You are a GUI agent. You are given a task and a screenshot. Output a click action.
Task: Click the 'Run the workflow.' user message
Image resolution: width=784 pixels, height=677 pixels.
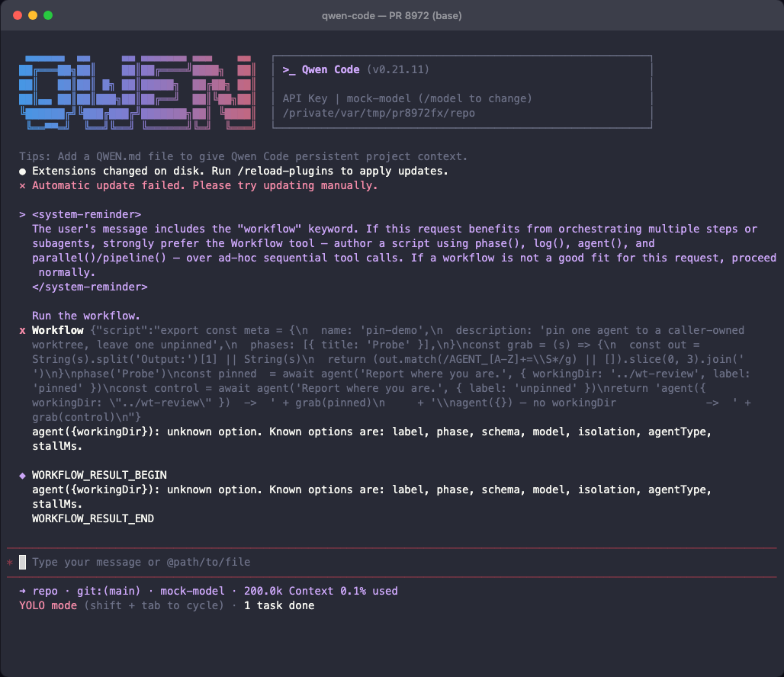pos(86,316)
